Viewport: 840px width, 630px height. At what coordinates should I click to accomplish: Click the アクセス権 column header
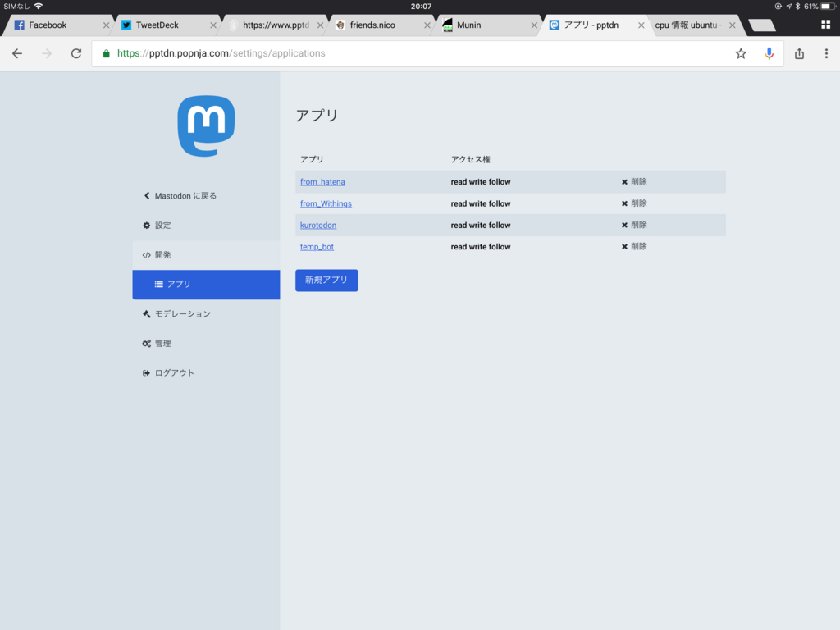(470, 159)
